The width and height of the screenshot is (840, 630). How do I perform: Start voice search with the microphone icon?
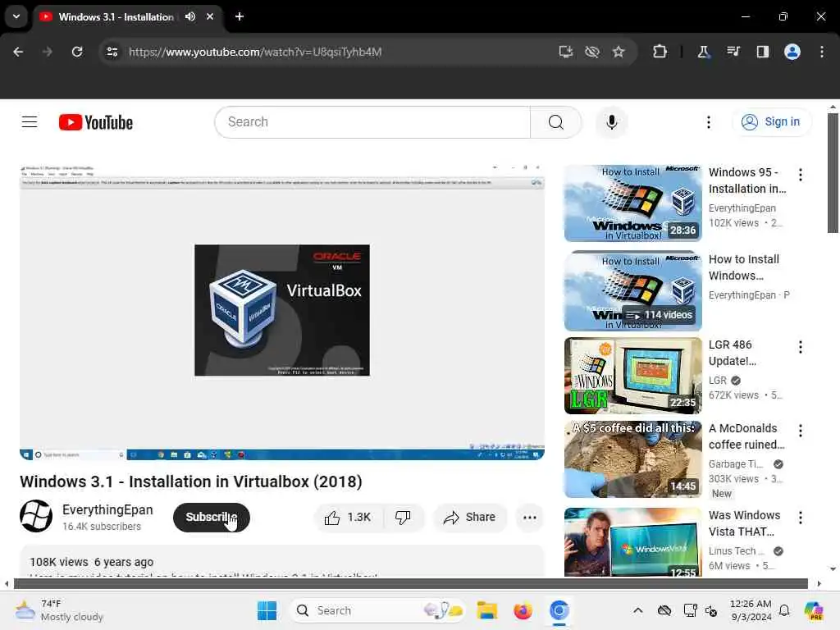point(611,122)
